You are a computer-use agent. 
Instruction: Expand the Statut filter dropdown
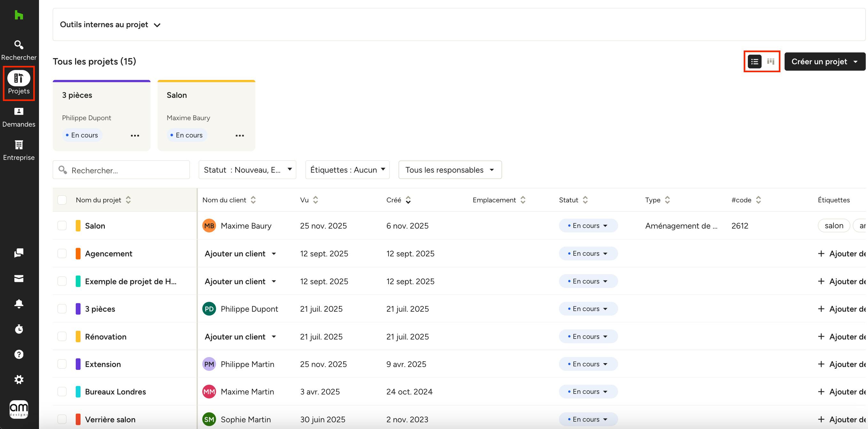click(x=247, y=169)
